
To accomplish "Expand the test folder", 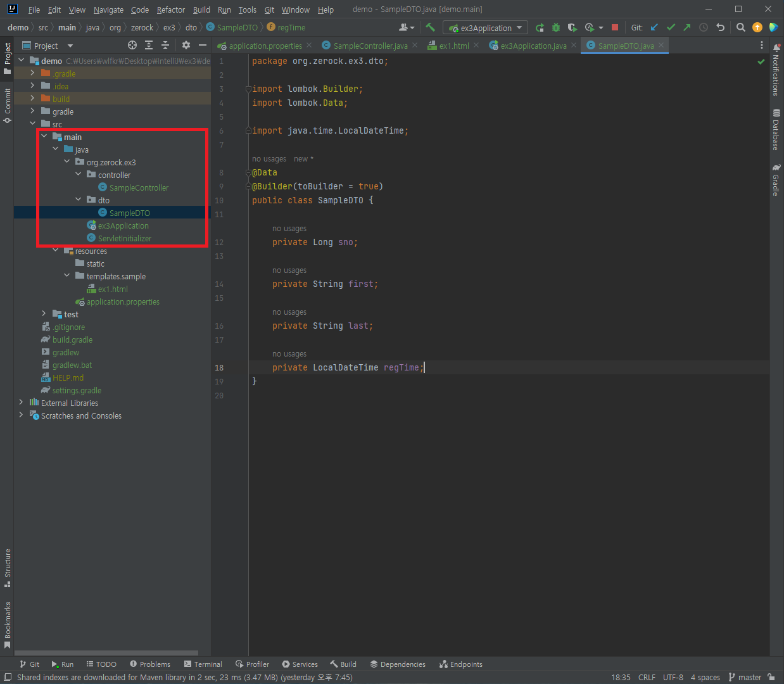I will [x=44, y=313].
